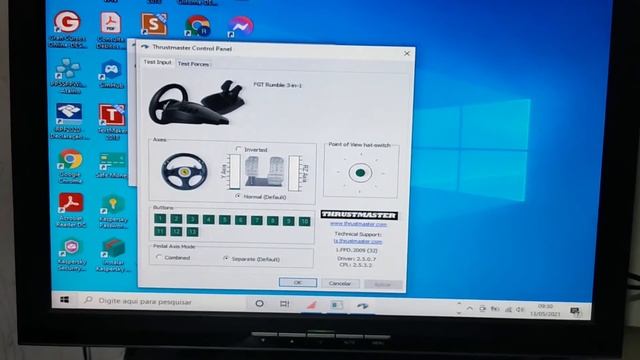Click the FGT Rumble wheel product image
This screenshot has width=640, height=360.
(x=198, y=102)
